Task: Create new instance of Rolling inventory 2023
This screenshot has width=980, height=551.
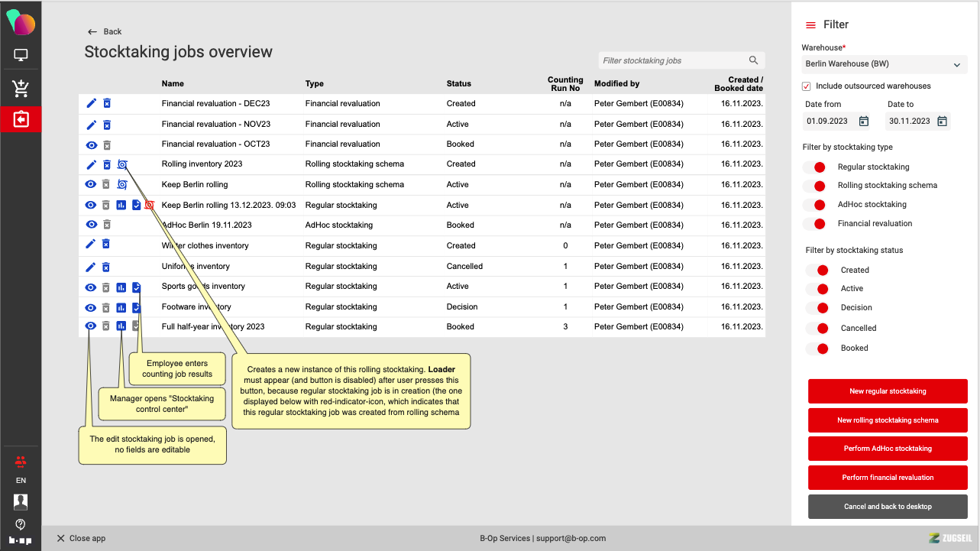Action: pos(122,164)
